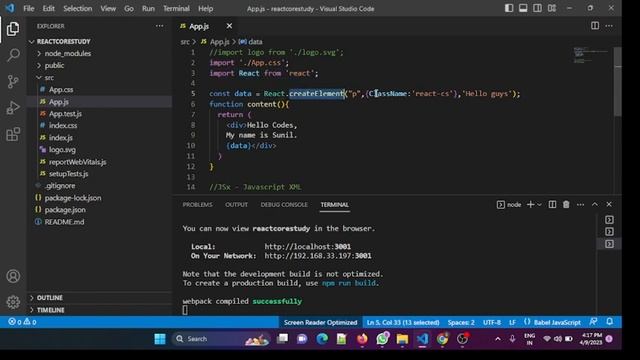Maximize the panel with the up chevron
Image resolution: width=640 pixels, height=360 pixels.
pyautogui.click(x=595, y=204)
